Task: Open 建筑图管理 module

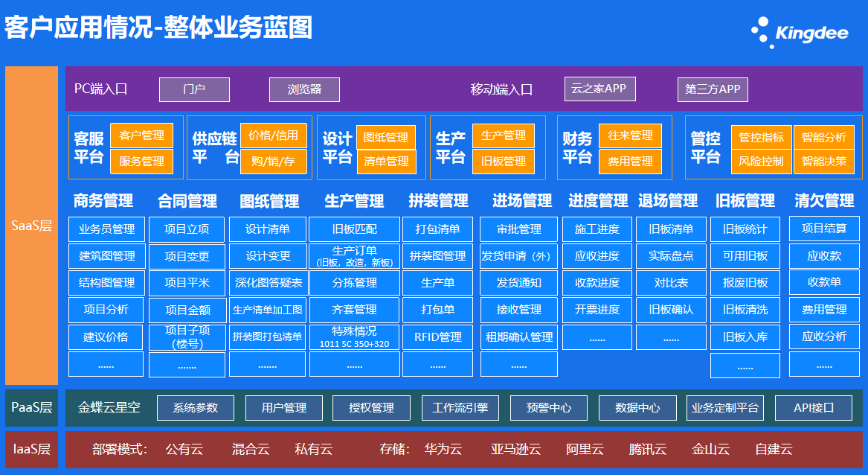Action: click(107, 256)
